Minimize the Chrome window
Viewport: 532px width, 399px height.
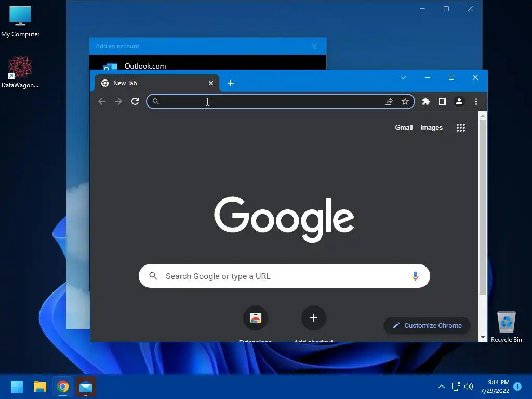428,77
